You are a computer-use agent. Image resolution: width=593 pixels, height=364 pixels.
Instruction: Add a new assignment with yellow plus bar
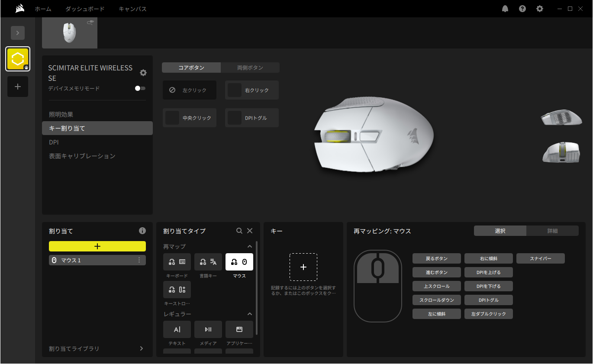[97, 246]
